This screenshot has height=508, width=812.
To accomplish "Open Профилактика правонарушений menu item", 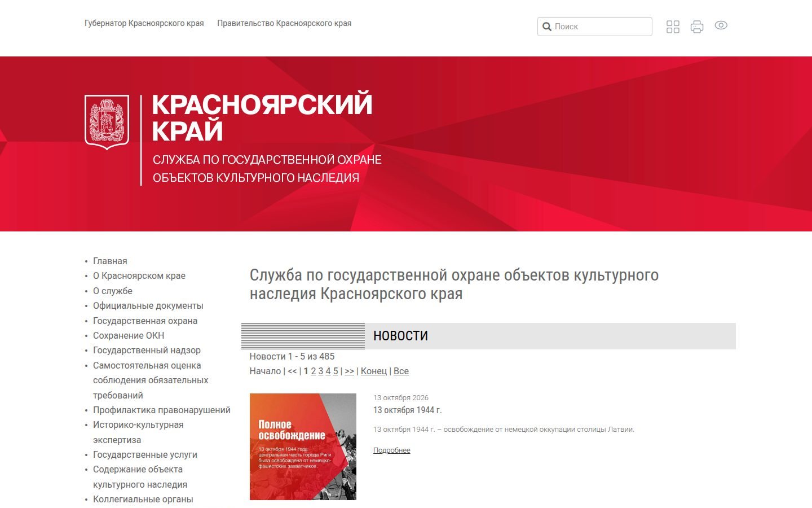I will 162,410.
